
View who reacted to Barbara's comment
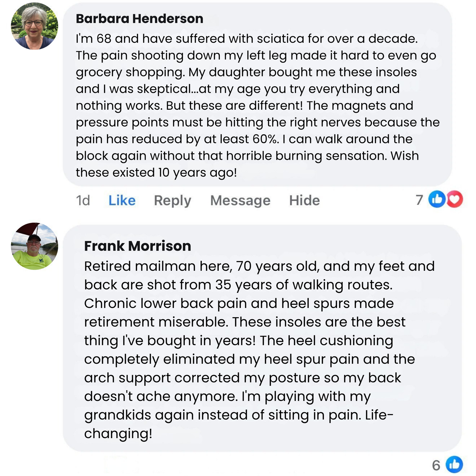tap(419, 200)
